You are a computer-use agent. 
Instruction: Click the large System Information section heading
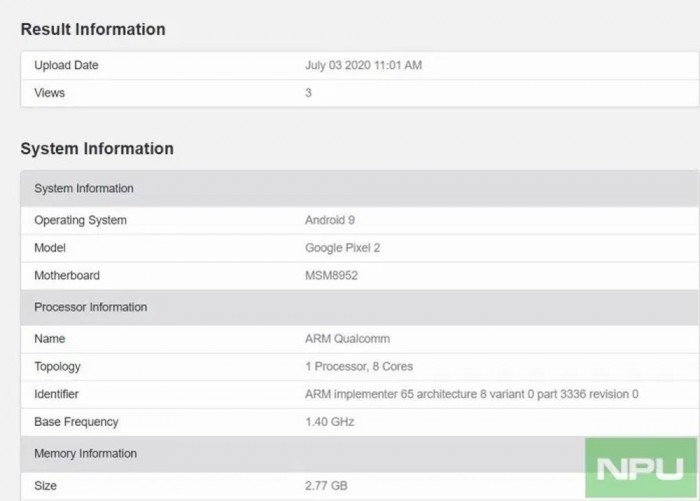[97, 148]
